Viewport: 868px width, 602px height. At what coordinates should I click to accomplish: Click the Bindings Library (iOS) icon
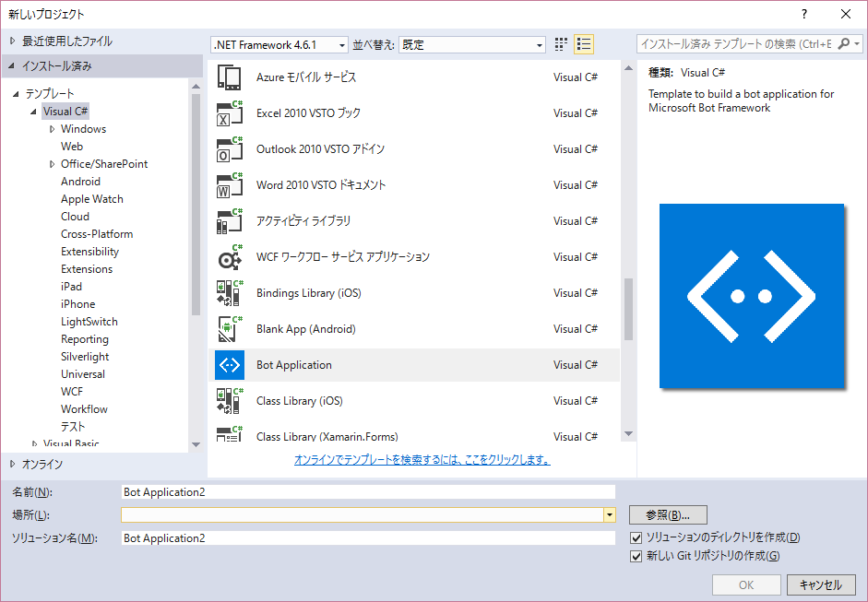[229, 293]
